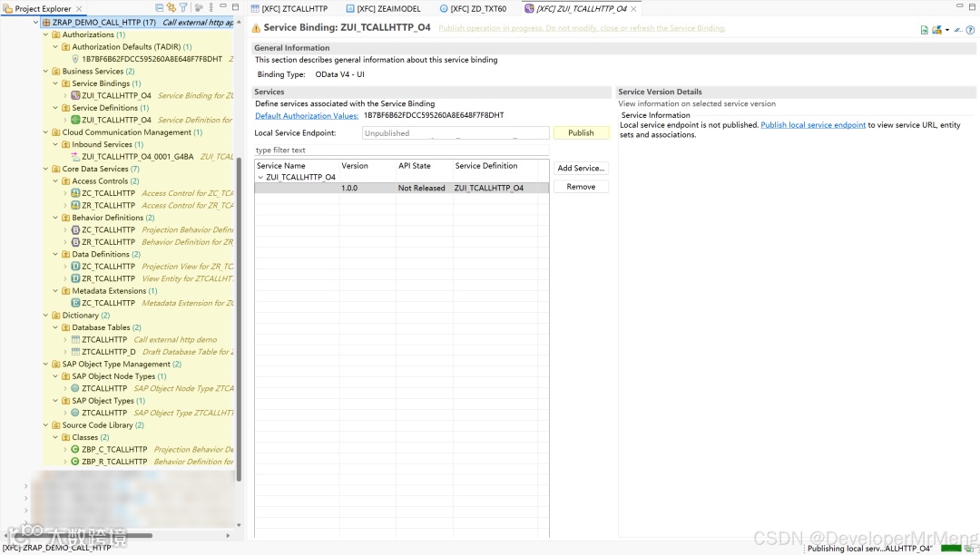Image resolution: width=980 pixels, height=555 pixels.
Task: Click the warning icon beside Service Binding title
Action: [x=256, y=28]
